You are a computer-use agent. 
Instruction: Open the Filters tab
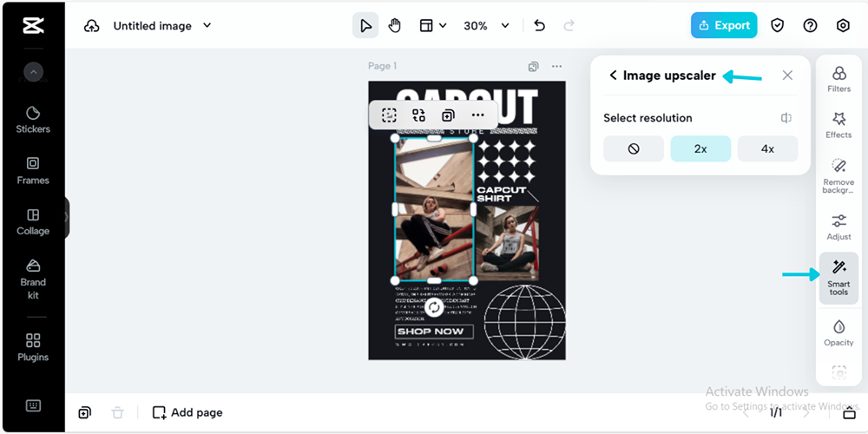838,79
